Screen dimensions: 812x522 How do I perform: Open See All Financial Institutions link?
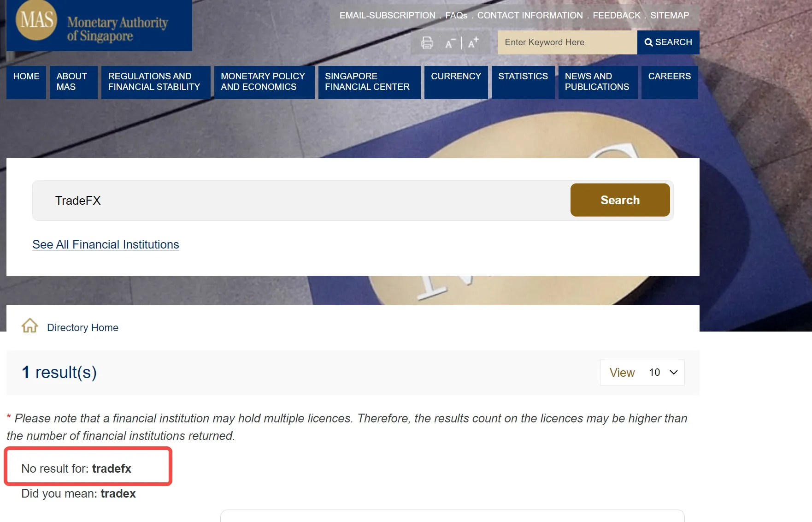point(106,244)
